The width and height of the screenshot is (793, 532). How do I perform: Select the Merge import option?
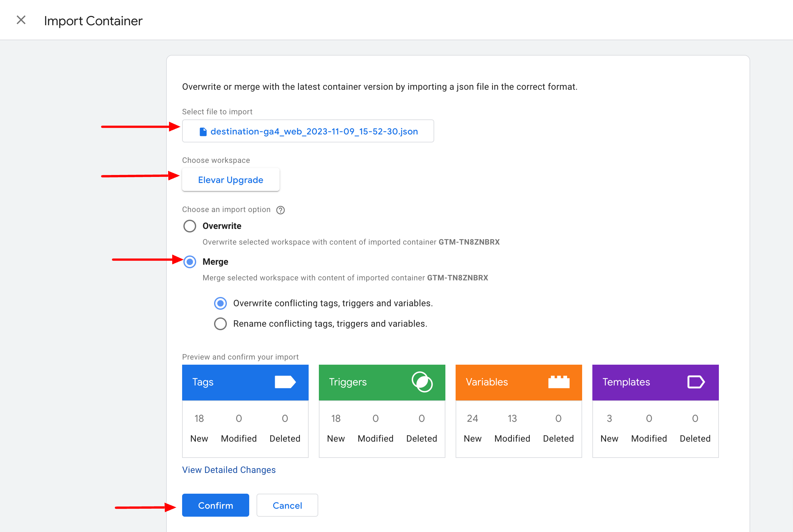(190, 262)
